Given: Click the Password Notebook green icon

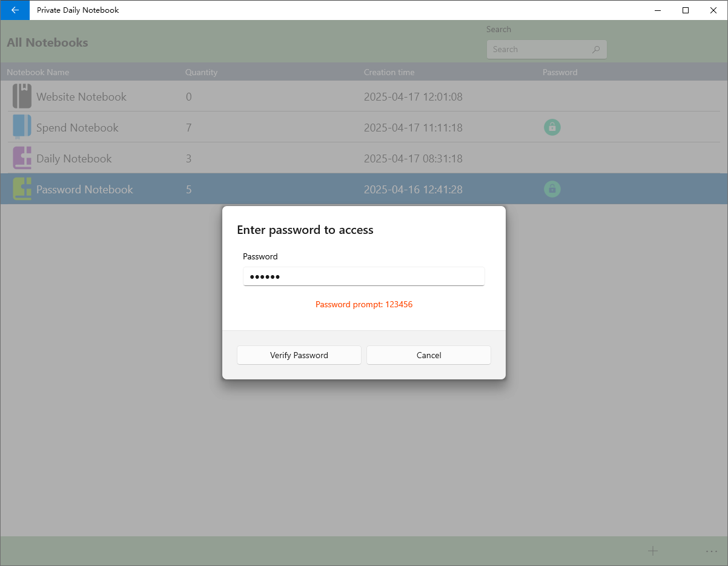Looking at the screenshot, I should (22, 189).
